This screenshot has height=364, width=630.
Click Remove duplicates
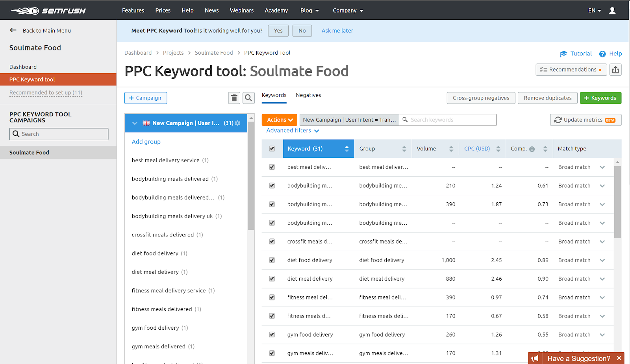pyautogui.click(x=548, y=98)
